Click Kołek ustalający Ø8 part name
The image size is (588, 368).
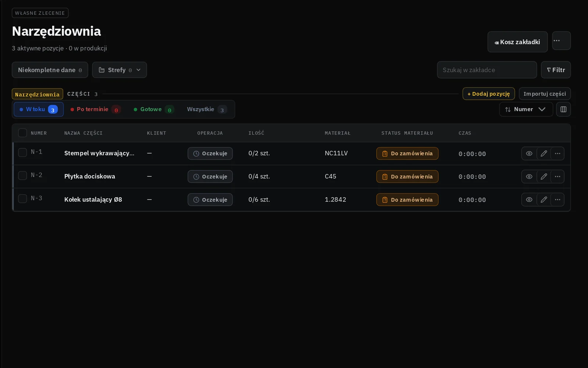pos(93,199)
